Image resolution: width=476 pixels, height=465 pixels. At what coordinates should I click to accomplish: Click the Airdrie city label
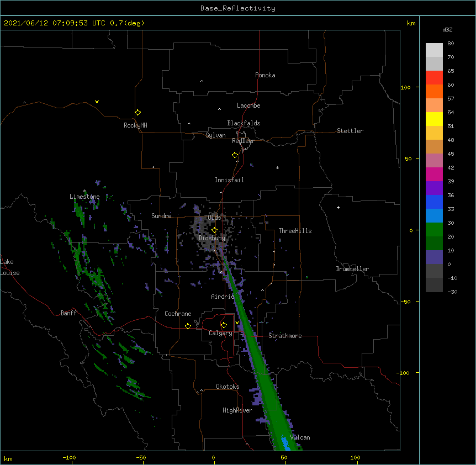coord(223,297)
